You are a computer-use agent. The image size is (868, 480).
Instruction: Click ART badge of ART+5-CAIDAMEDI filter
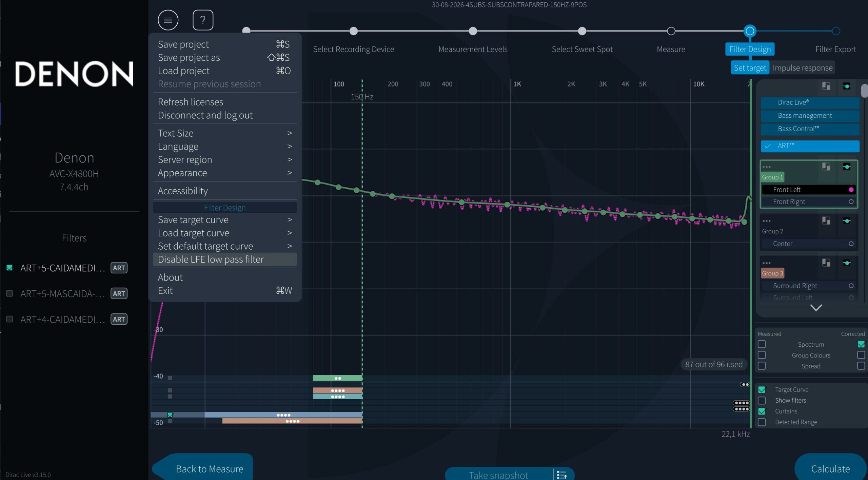click(x=119, y=268)
